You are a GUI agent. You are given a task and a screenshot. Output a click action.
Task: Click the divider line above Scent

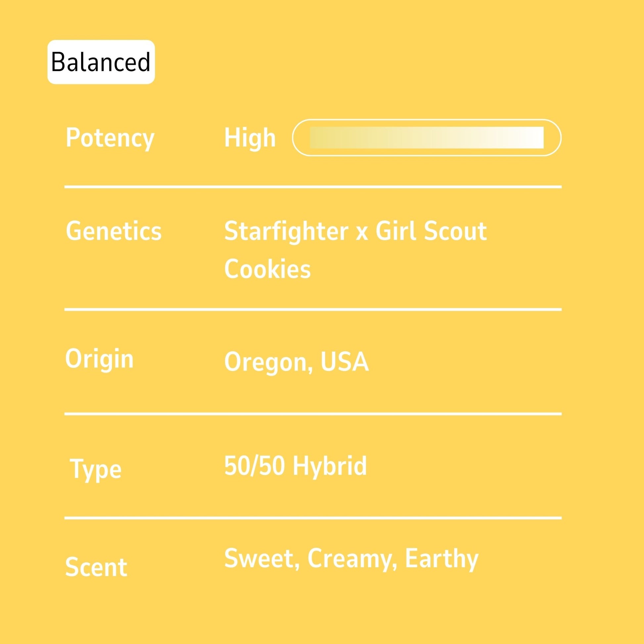pyautogui.click(x=313, y=518)
